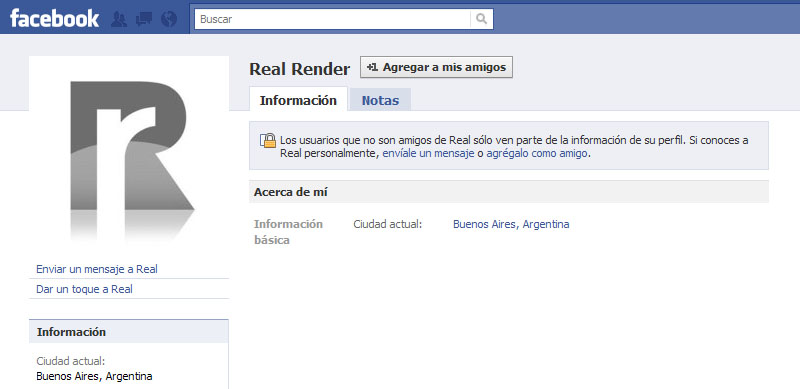Click the Facebook logo
Screen dimensions: 800x389
[55, 19]
